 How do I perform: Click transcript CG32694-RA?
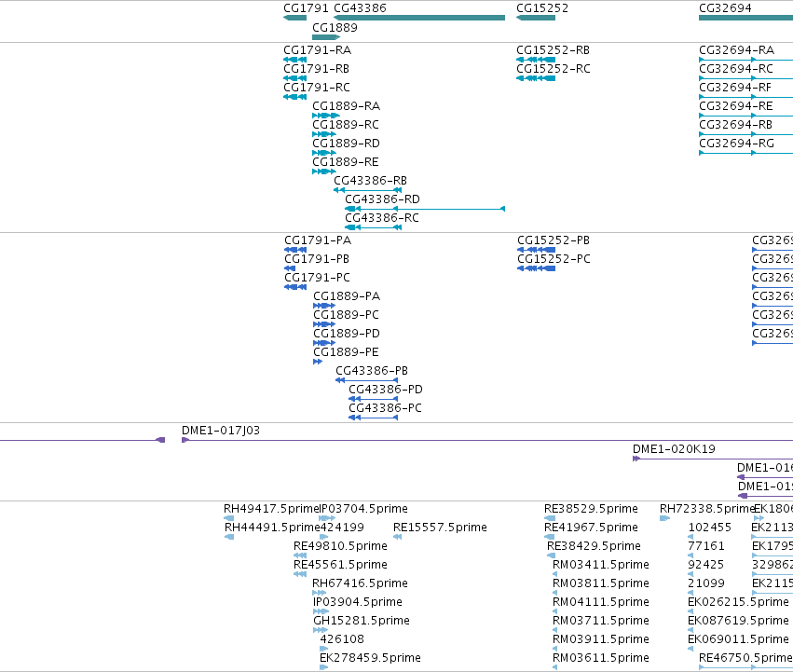(736, 50)
